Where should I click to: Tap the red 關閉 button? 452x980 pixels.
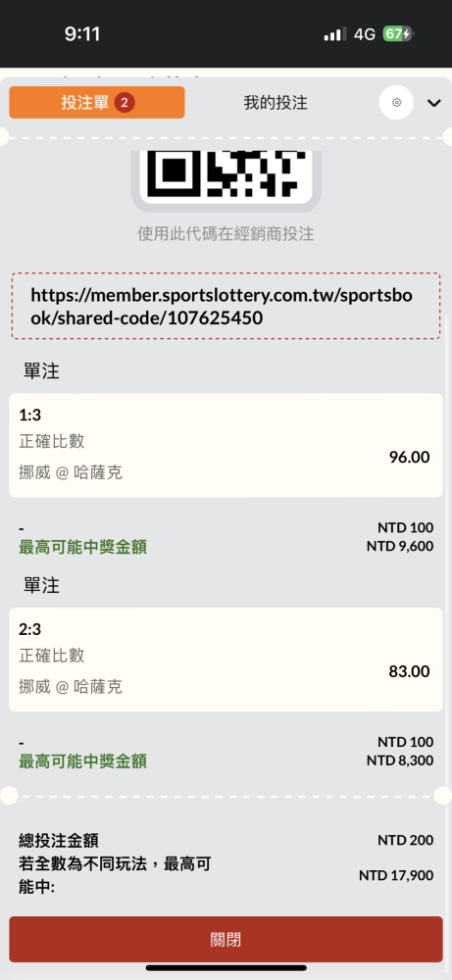[x=226, y=940]
